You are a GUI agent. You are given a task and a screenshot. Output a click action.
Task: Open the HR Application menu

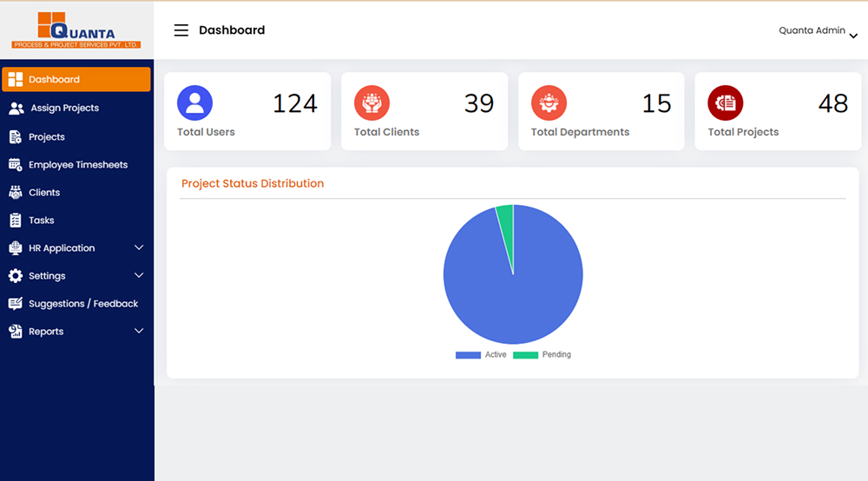coord(62,248)
